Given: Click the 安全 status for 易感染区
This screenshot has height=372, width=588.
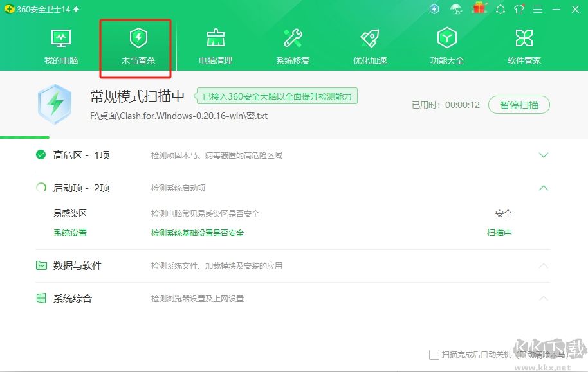Looking at the screenshot, I should click(x=504, y=213).
